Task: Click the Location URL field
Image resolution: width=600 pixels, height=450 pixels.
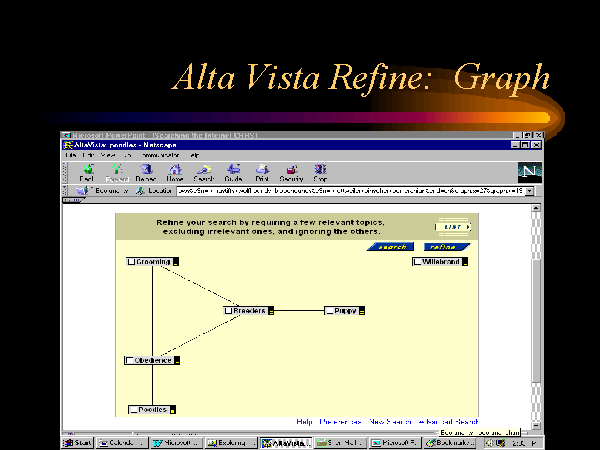Action: pos(340,190)
